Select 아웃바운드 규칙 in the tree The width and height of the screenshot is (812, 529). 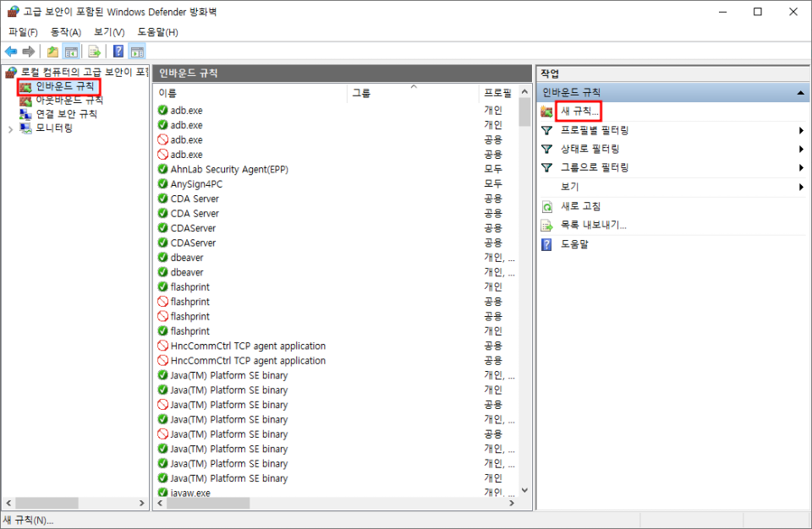pyautogui.click(x=69, y=100)
